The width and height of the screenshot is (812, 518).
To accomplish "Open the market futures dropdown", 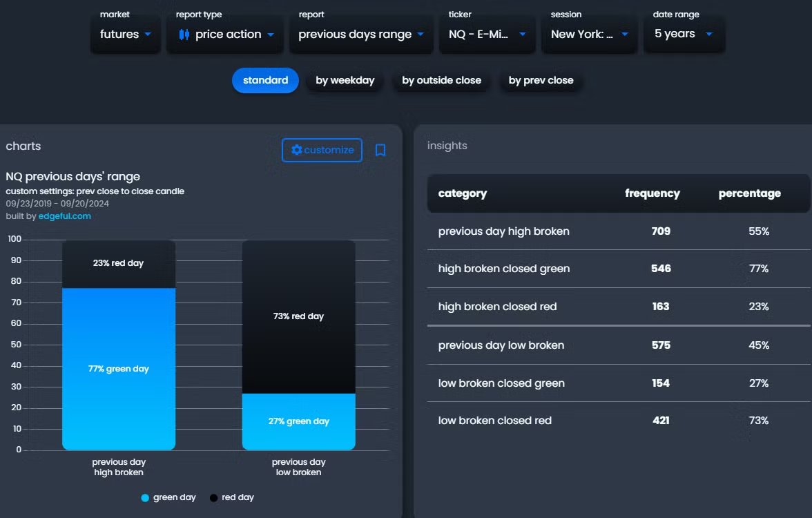I will 126,35.
